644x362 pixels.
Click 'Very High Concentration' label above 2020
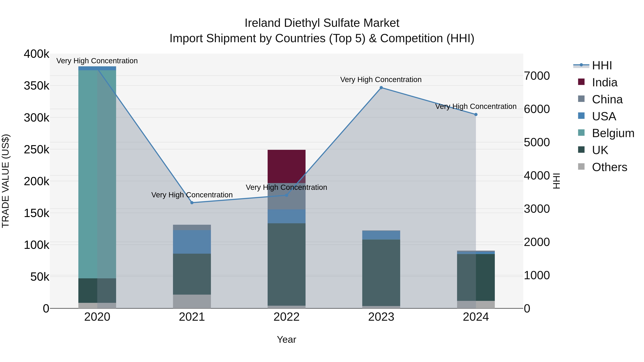97,61
